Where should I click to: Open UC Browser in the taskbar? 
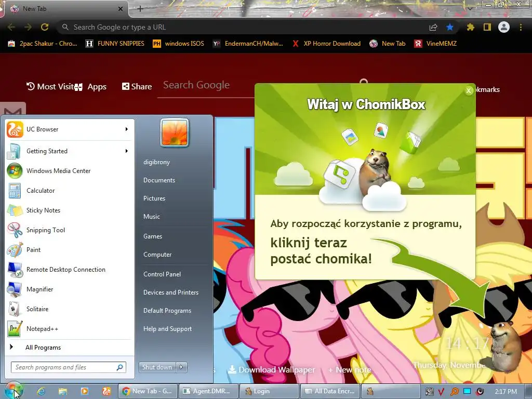106,391
